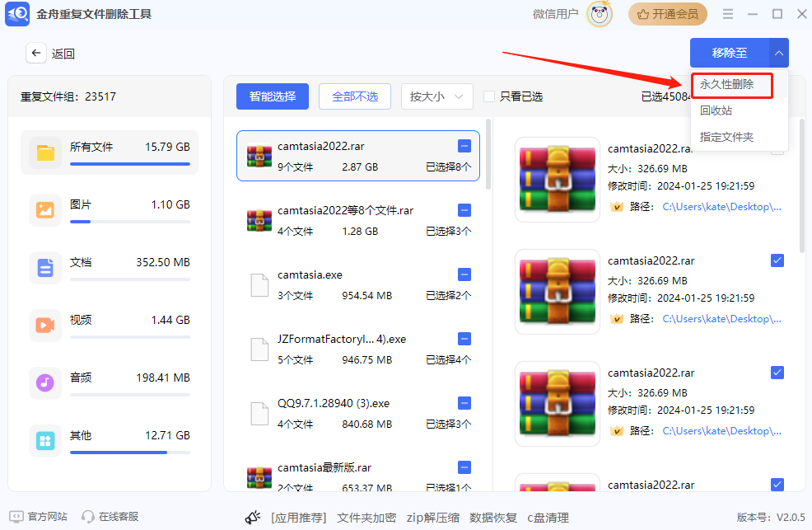
Task: Open the 数据恢复 app recommendation
Action: tap(493, 518)
